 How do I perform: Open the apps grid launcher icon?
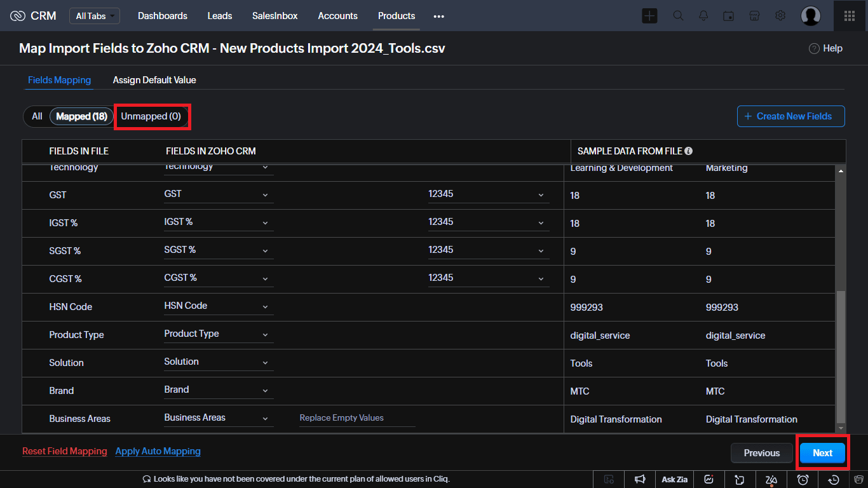pyautogui.click(x=850, y=16)
